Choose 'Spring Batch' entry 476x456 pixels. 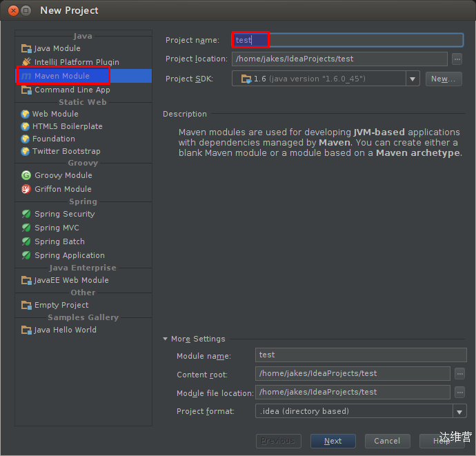click(83, 241)
